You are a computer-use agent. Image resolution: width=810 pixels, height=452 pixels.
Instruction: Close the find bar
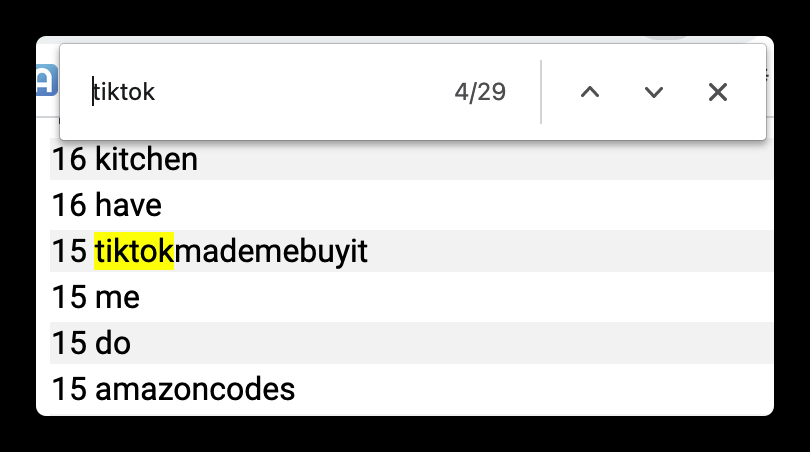[717, 93]
